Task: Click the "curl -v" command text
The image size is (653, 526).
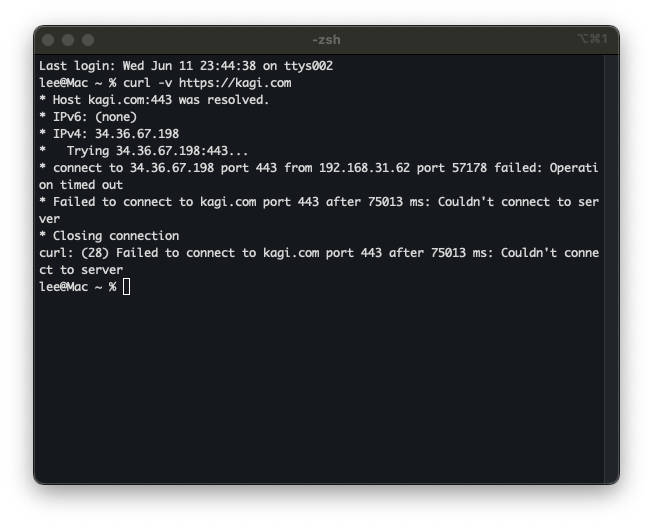Action: [x=150, y=83]
